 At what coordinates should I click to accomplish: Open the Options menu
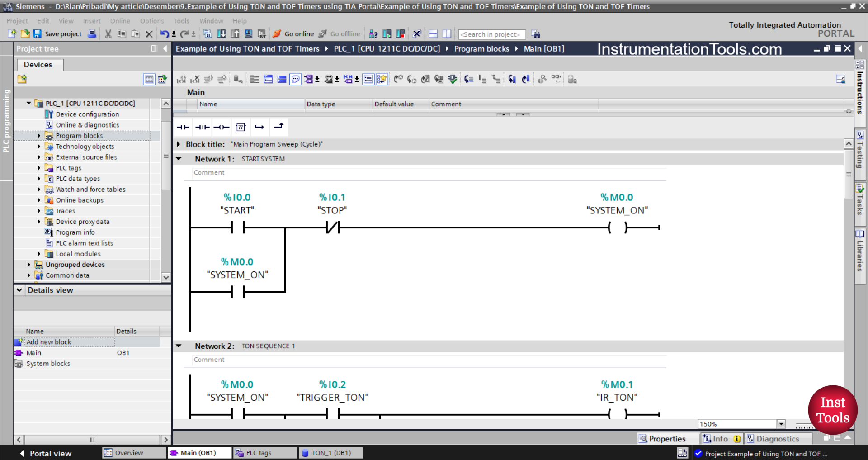(x=151, y=21)
